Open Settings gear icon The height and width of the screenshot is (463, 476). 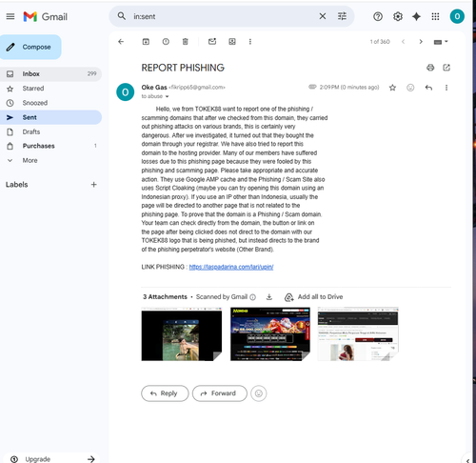coord(398,16)
